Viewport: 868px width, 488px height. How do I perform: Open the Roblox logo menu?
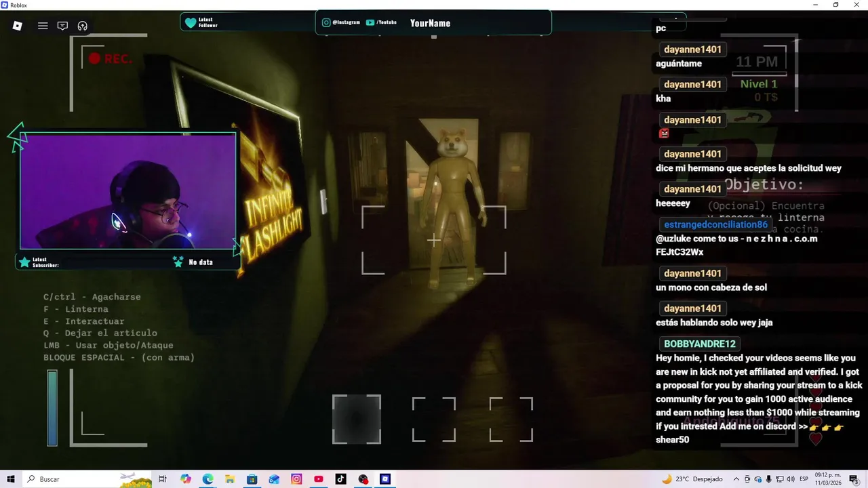coord(18,26)
